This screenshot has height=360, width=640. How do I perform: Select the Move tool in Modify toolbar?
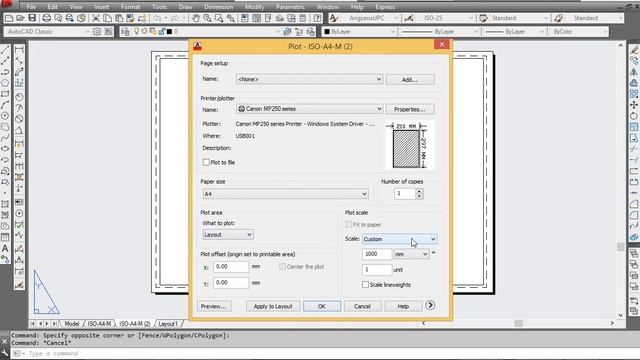click(634, 105)
